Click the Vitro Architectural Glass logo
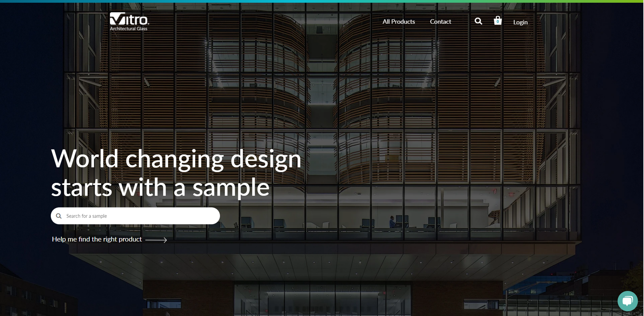The height and width of the screenshot is (316, 644). [129, 21]
